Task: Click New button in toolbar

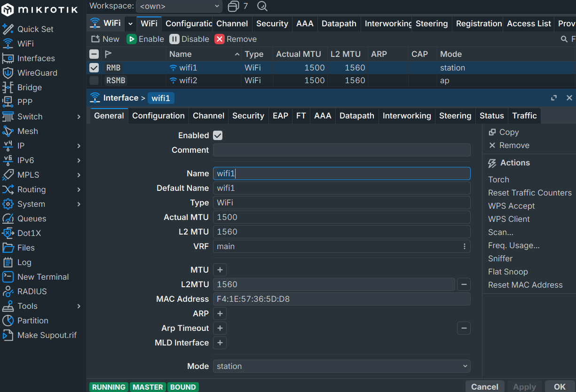Action: click(x=105, y=39)
